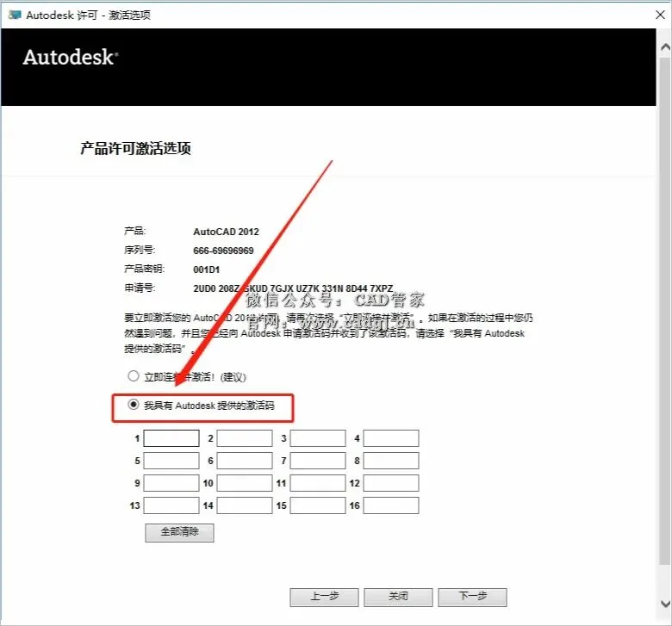Click activation code field 13
The width and height of the screenshot is (672, 626).
pos(171,505)
